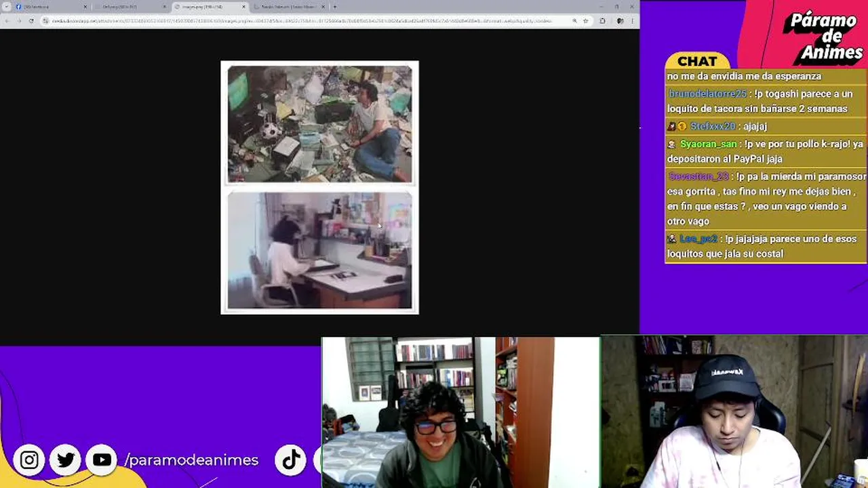Screen dimensions: 868x488
Task: Click the message 'no me da envidia me da esperanza'
Action: pyautogui.click(x=744, y=76)
